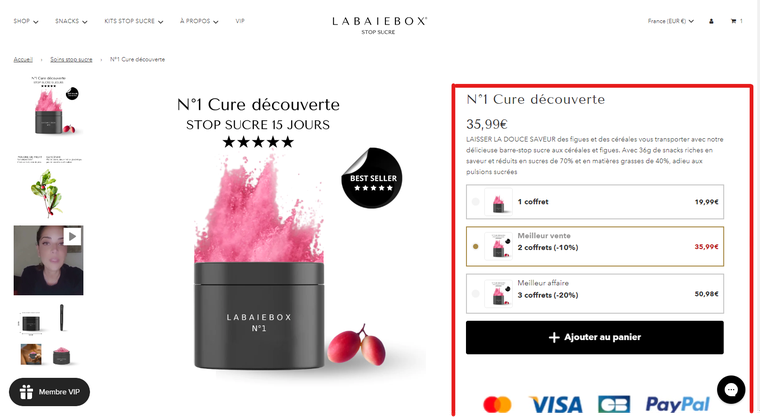This screenshot has width=760, height=417.
Task: Click Ajouter au panier button
Action: [x=595, y=337]
